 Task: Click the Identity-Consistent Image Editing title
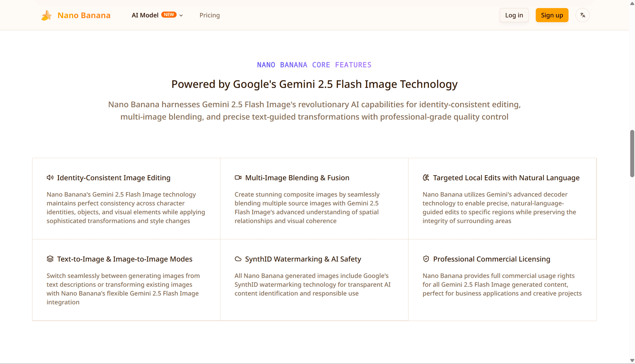pyautogui.click(x=114, y=178)
